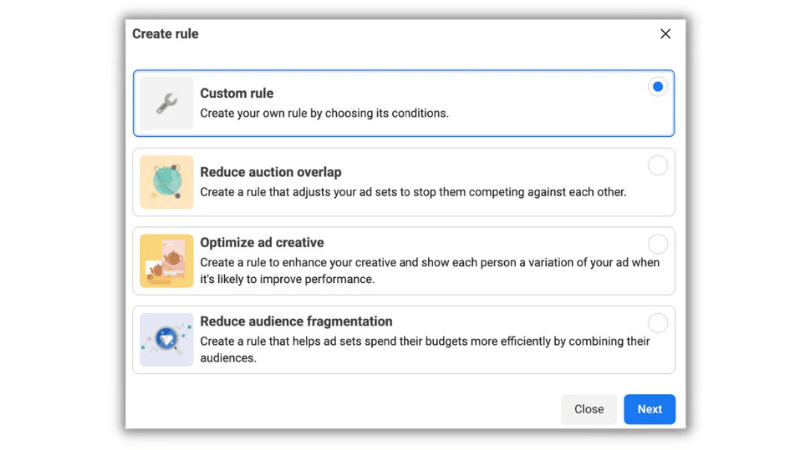
Task: Click the 'Optimize ad creative' heading text
Action: pos(261,242)
